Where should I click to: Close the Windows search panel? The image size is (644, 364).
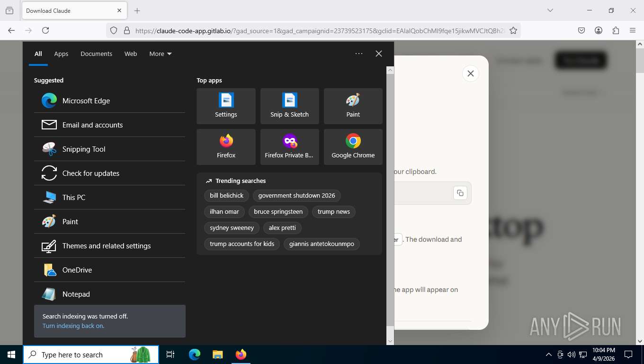[379, 54]
